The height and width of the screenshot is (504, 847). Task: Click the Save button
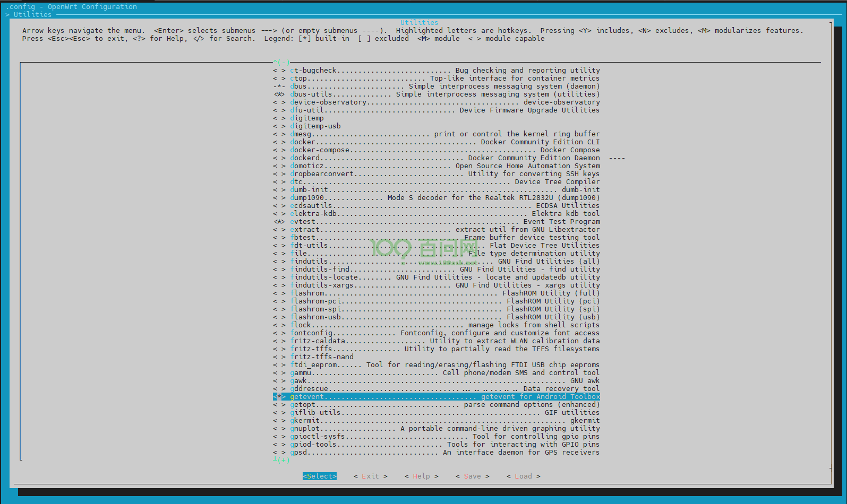click(473, 476)
